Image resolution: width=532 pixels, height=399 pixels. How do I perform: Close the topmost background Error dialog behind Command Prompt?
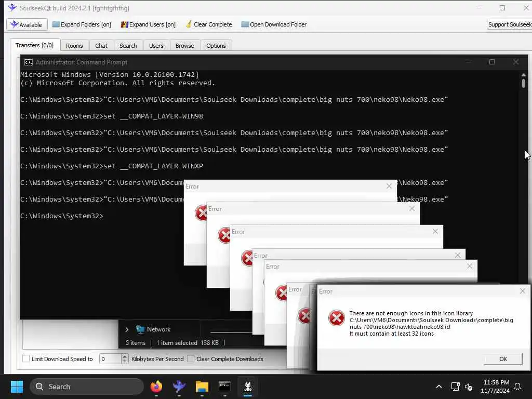pos(389,186)
